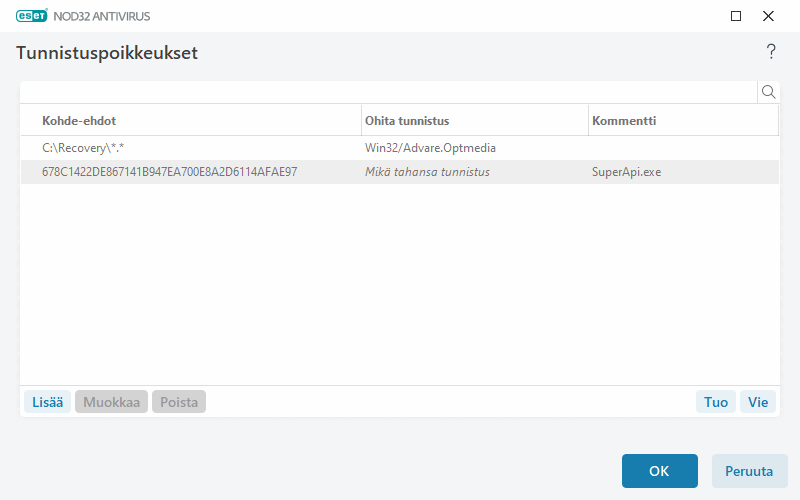Viewport: 800px width, 500px height.
Task: Close the Tunnistuspoikkeukset dialog window
Action: tap(768, 16)
